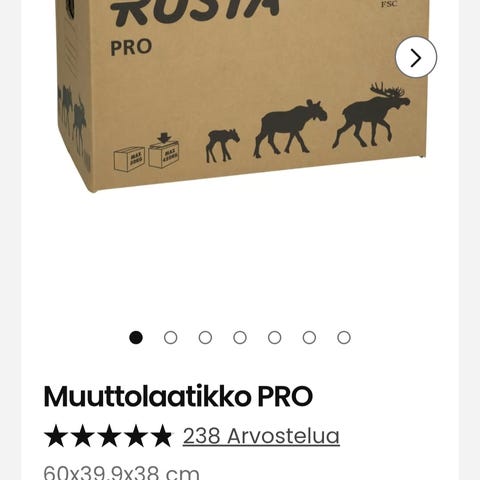Click the FSC certification mark
Viewport: 480px width, 480px height.
click(x=389, y=4)
